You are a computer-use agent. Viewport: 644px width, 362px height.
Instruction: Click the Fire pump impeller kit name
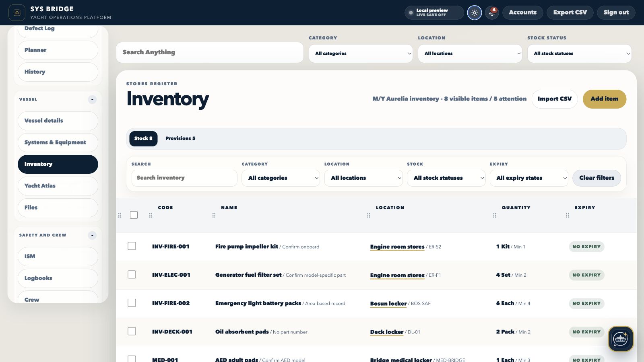[x=247, y=247]
